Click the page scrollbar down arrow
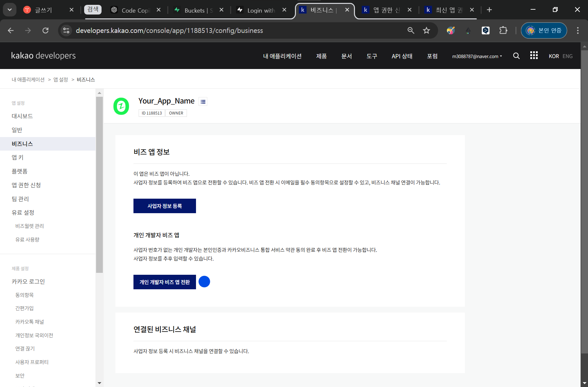 pos(584,383)
